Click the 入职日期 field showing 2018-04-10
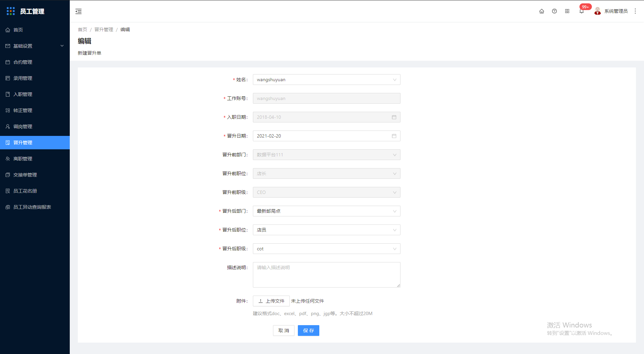The width and height of the screenshot is (644, 354). 326,117
